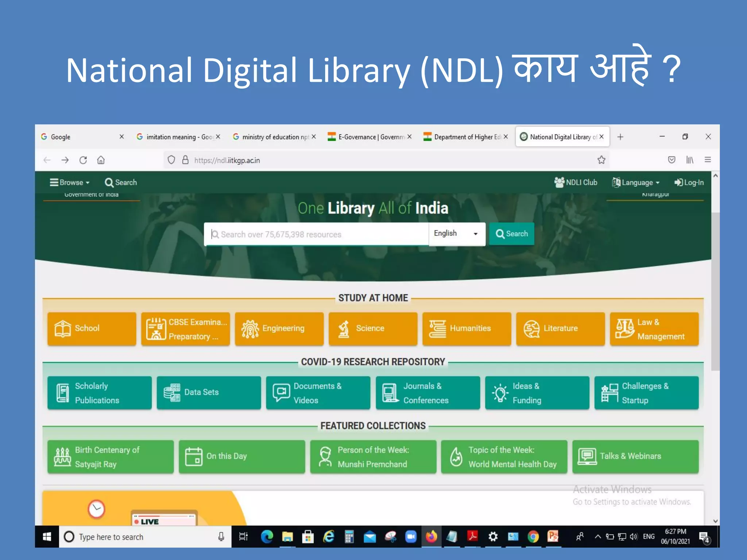
Task: Open Google Chrome from taskbar
Action: (533, 537)
